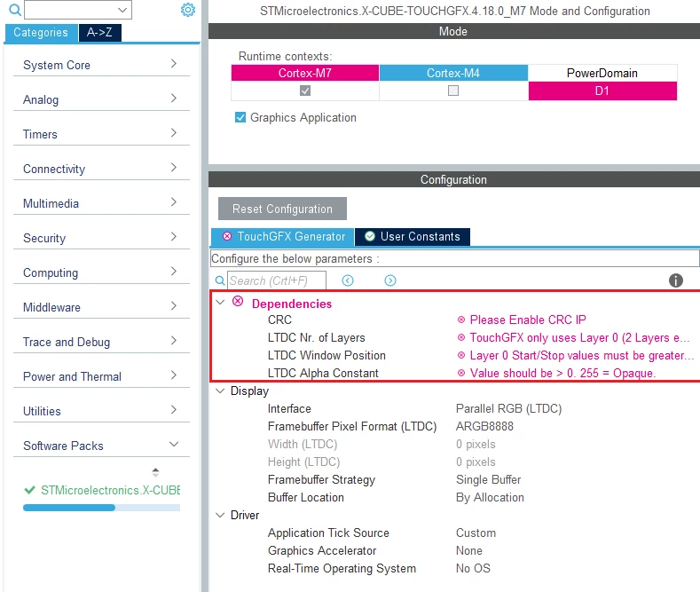The width and height of the screenshot is (700, 592).
Task: Switch to the Categories tab
Action: (x=41, y=33)
